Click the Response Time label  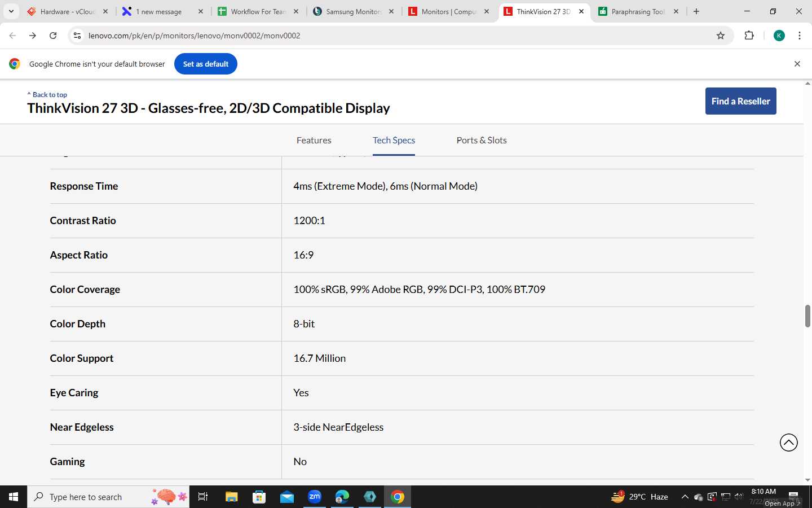84,186
